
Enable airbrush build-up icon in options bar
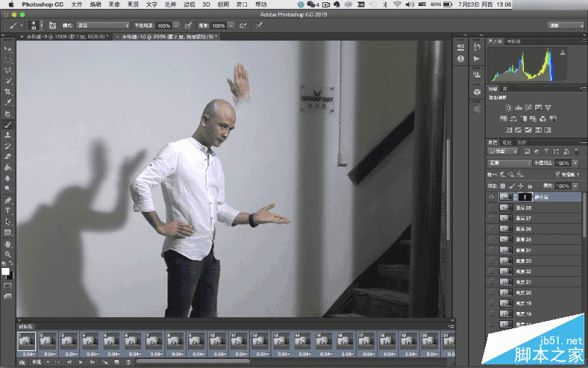(x=243, y=26)
